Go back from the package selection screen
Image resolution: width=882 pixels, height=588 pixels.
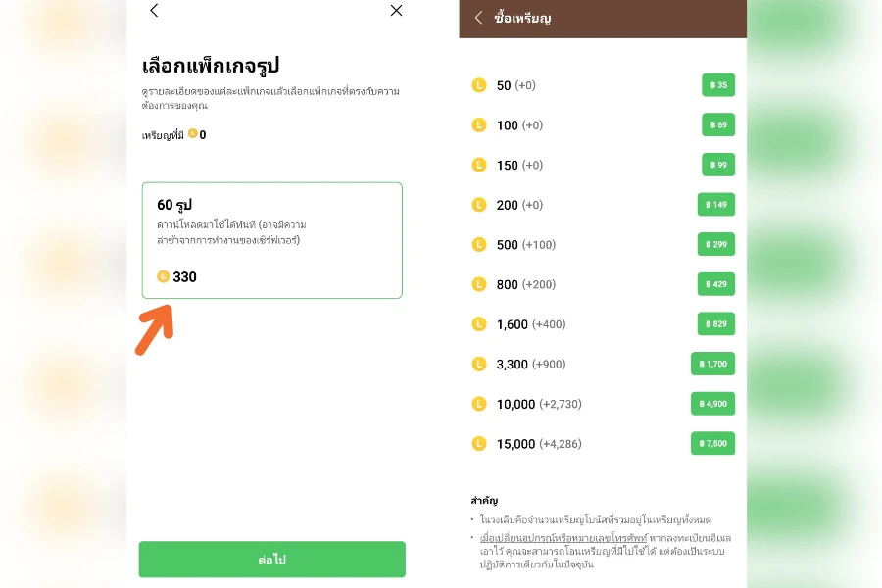click(x=154, y=11)
